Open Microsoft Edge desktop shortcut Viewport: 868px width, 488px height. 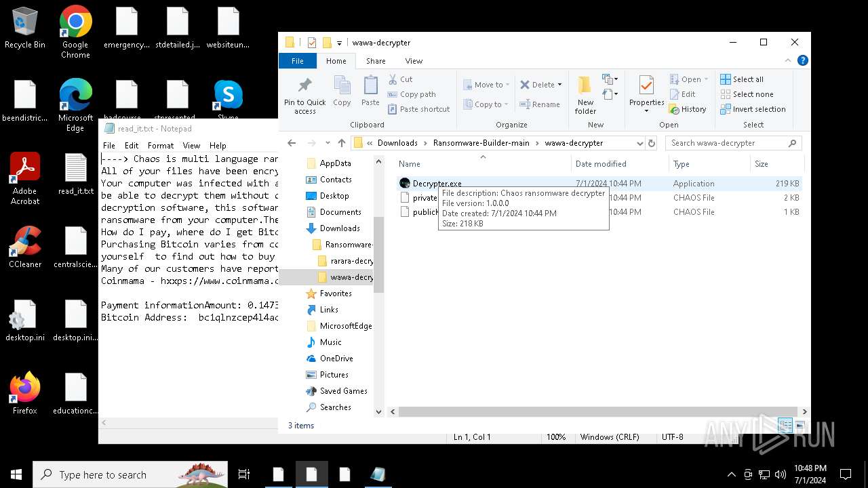[75, 105]
